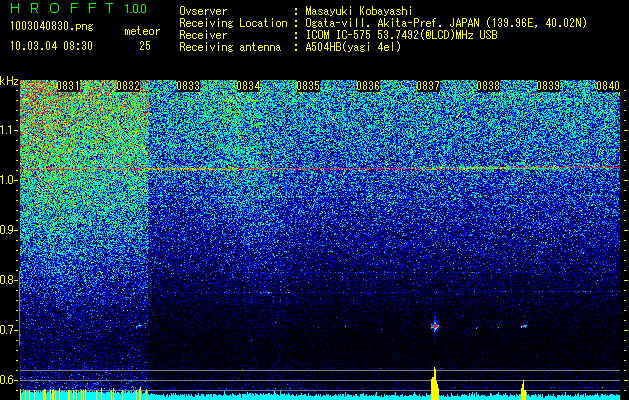
Task: Click the tall yellow power peak below 0837
Action: [x=434, y=383]
